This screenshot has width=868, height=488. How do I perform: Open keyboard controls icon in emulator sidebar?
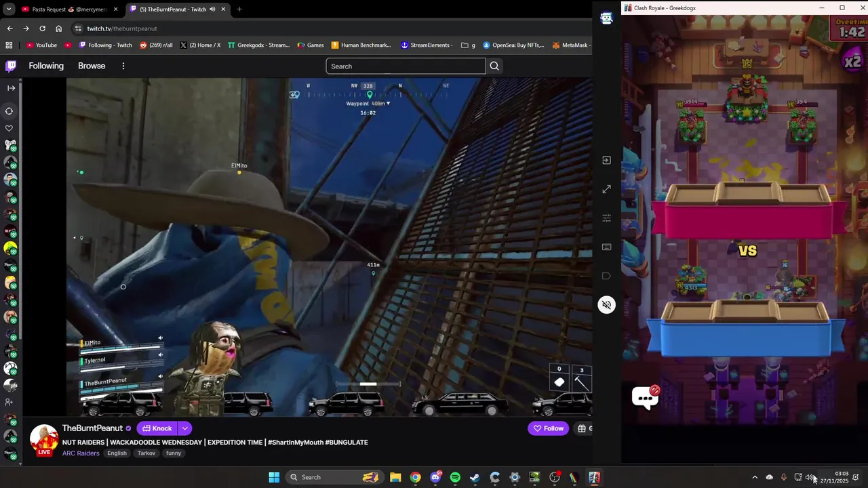(606, 247)
